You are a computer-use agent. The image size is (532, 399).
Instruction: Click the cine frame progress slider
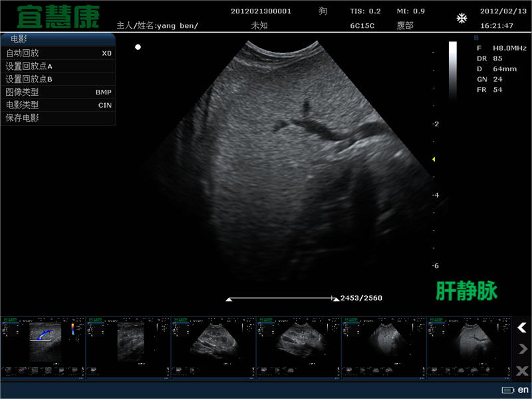282,299
